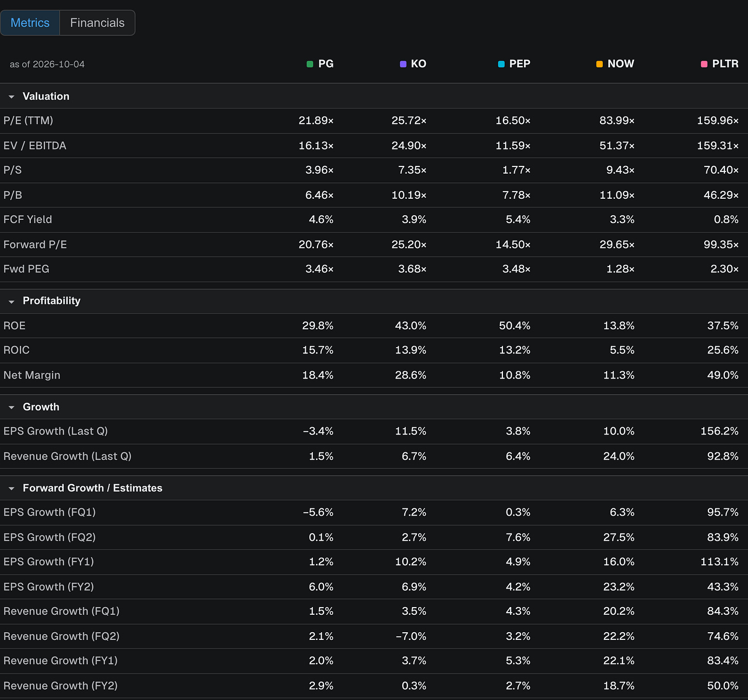The height and width of the screenshot is (700, 748).
Task: Click PG's EV / EBITDA value 16.13×
Action: [x=316, y=146]
